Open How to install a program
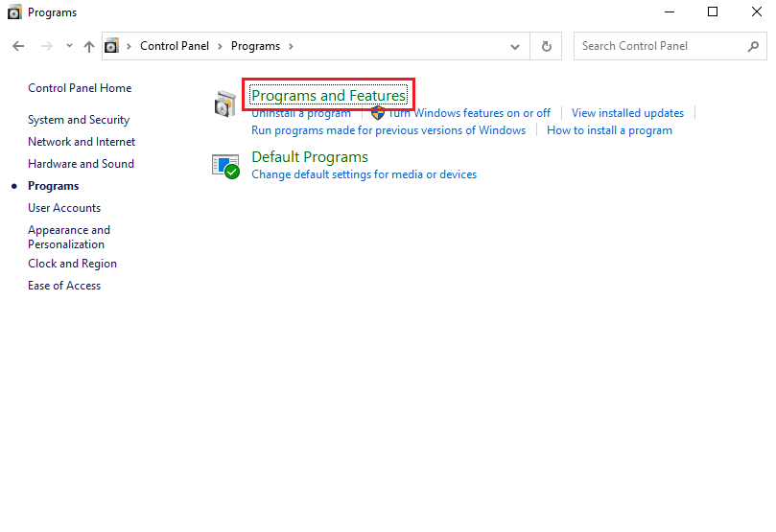 pos(609,130)
